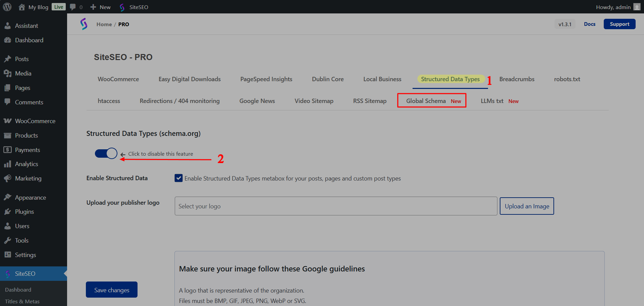Click the Tools wrench icon
This screenshot has width=644, height=306.
click(x=7, y=241)
